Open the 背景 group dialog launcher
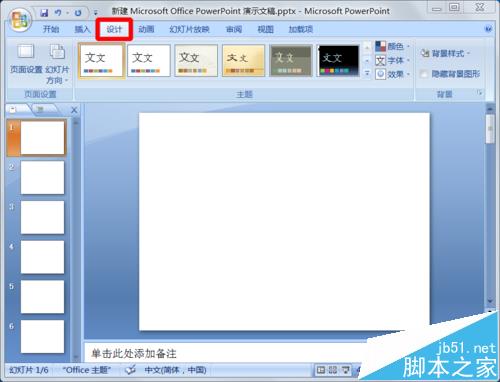The width and height of the screenshot is (500, 382). [480, 93]
